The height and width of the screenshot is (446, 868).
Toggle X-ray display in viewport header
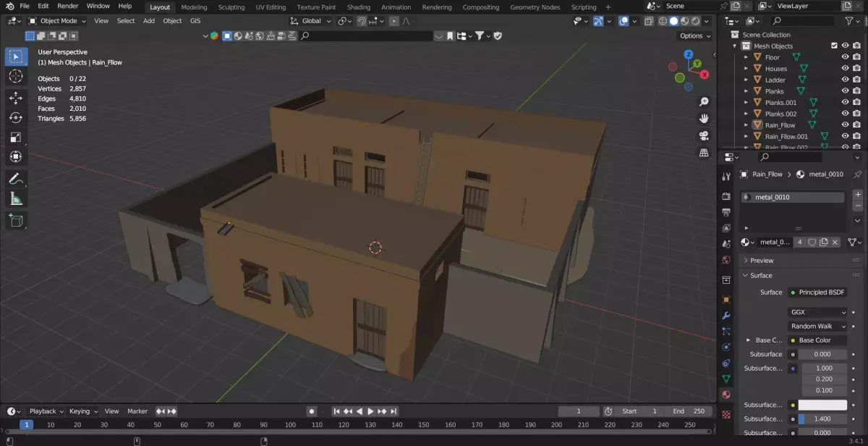(648, 21)
